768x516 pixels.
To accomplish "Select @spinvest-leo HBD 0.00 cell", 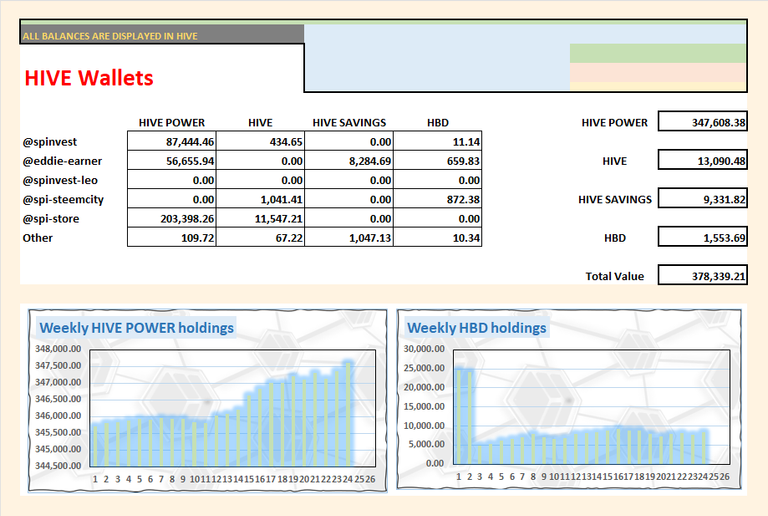I will (x=437, y=180).
